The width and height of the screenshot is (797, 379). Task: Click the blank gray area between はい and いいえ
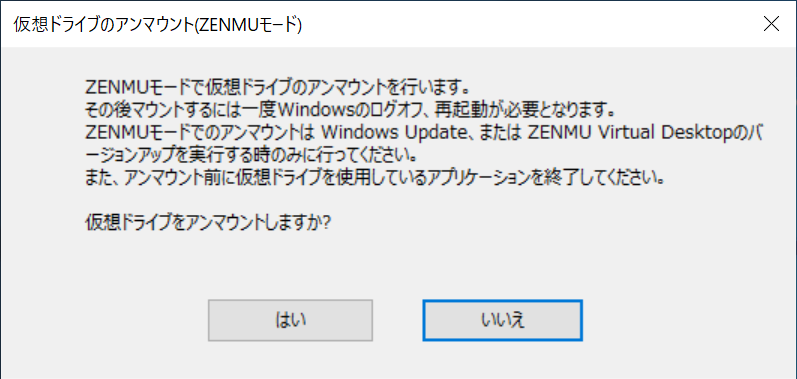tap(398, 320)
